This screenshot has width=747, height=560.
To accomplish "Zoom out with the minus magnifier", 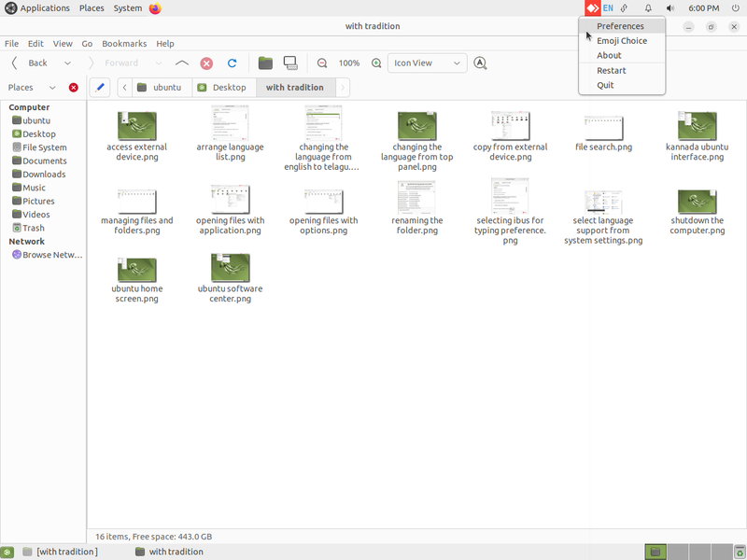I will pos(322,63).
